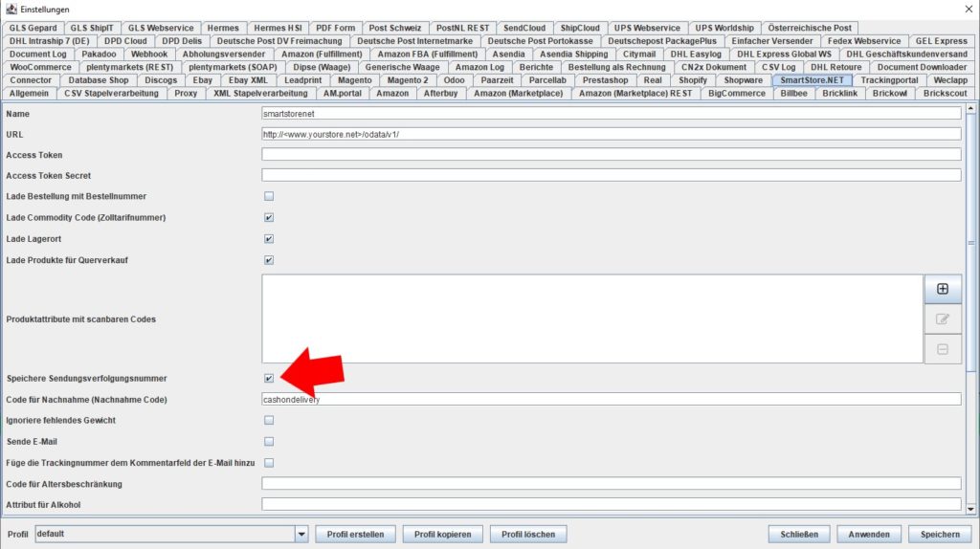Open the Shopify tab
The width and height of the screenshot is (980, 549).
pos(693,80)
